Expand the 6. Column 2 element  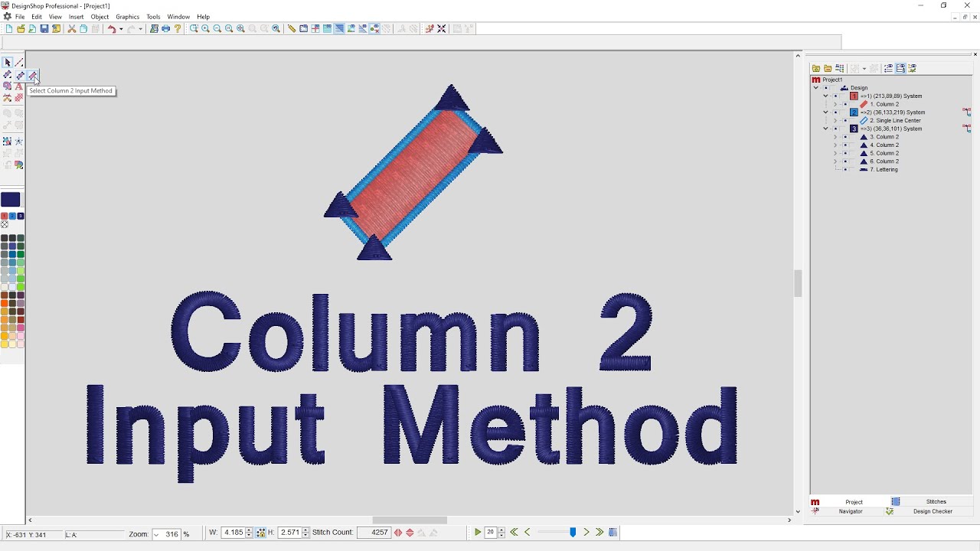(x=835, y=161)
